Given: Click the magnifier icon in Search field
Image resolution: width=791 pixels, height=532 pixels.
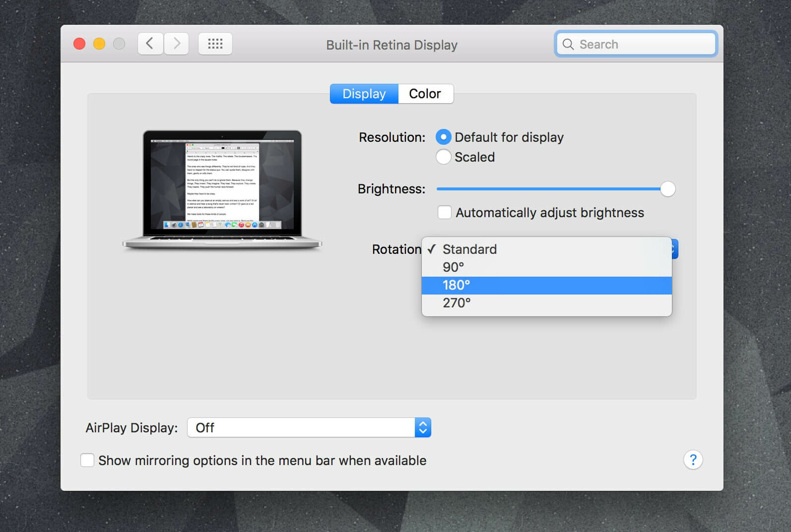Looking at the screenshot, I should pyautogui.click(x=568, y=45).
